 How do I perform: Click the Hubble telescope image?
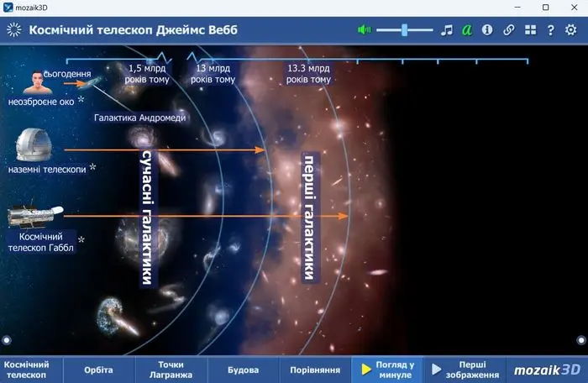[x=35, y=215]
